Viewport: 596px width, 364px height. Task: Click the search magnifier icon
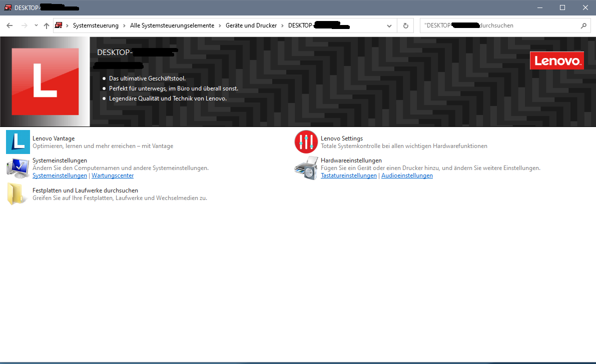coord(583,26)
